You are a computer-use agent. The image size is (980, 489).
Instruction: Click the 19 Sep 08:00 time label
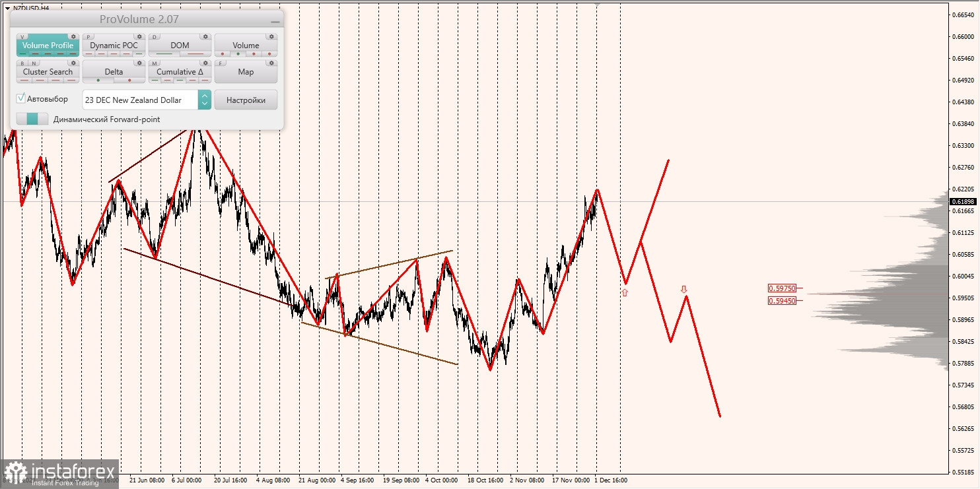(x=401, y=480)
